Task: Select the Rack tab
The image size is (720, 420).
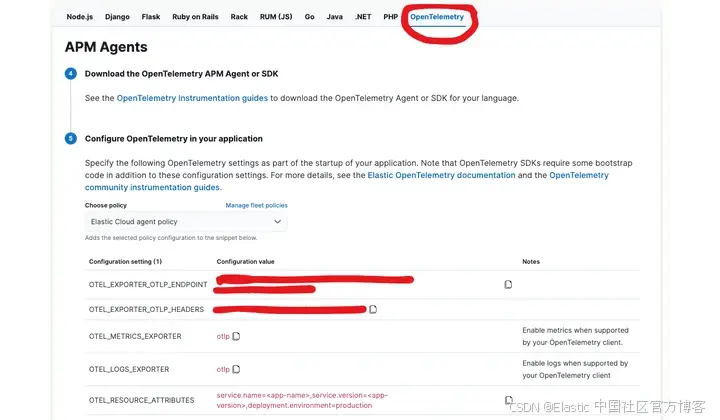Action: click(x=239, y=17)
